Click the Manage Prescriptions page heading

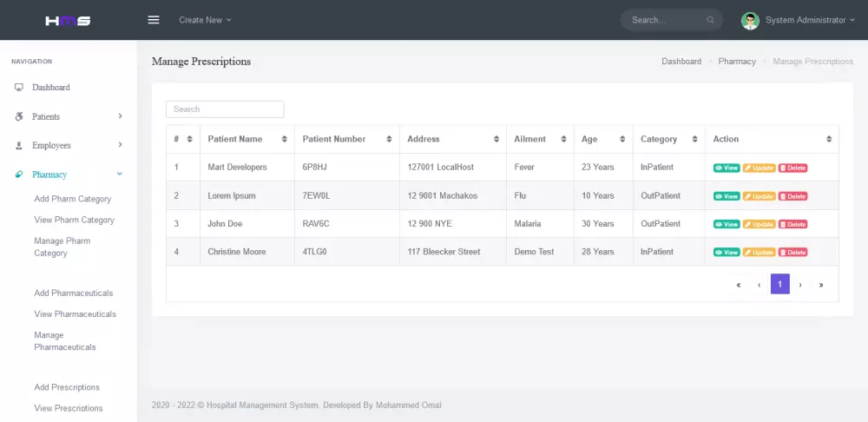click(201, 62)
